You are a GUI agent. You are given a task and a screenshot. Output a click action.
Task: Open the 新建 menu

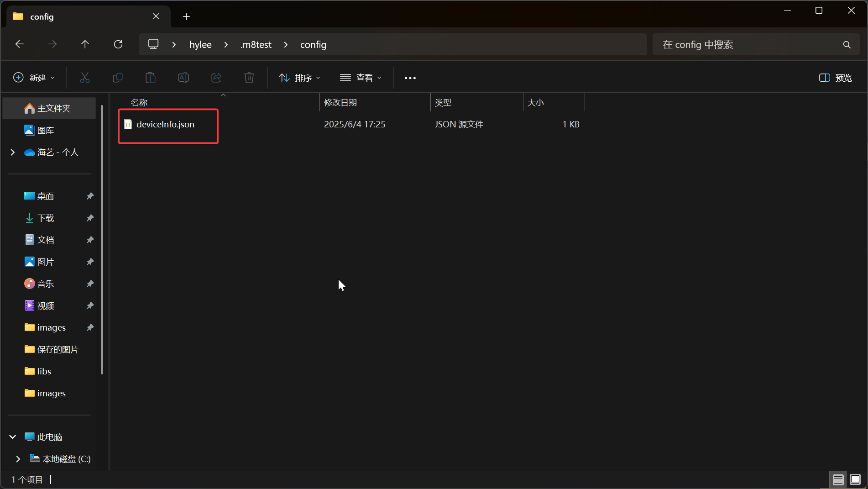[34, 77]
